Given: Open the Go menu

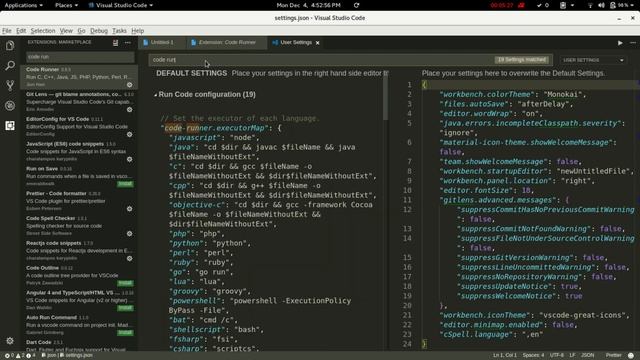Looking at the screenshot, I should tap(81, 31).
